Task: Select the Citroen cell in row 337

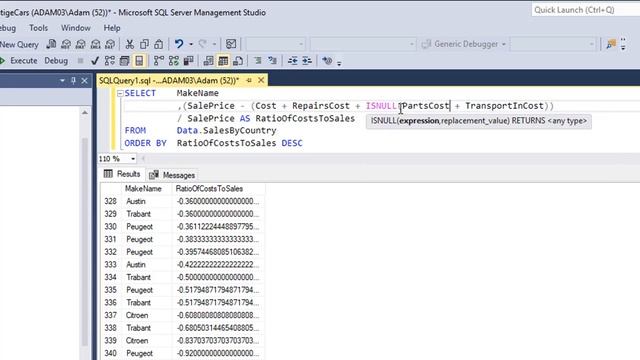Action: 147,315
